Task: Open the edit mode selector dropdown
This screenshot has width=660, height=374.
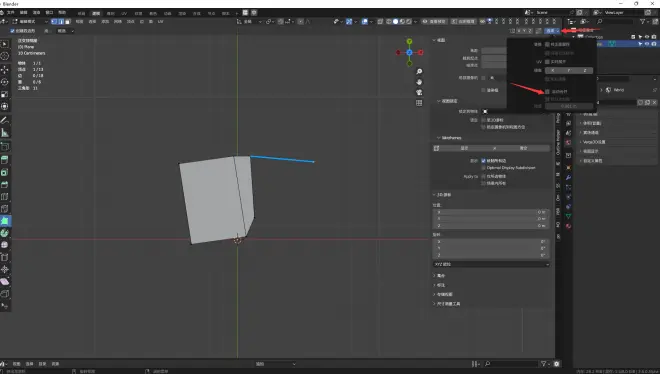Action: pos(30,21)
